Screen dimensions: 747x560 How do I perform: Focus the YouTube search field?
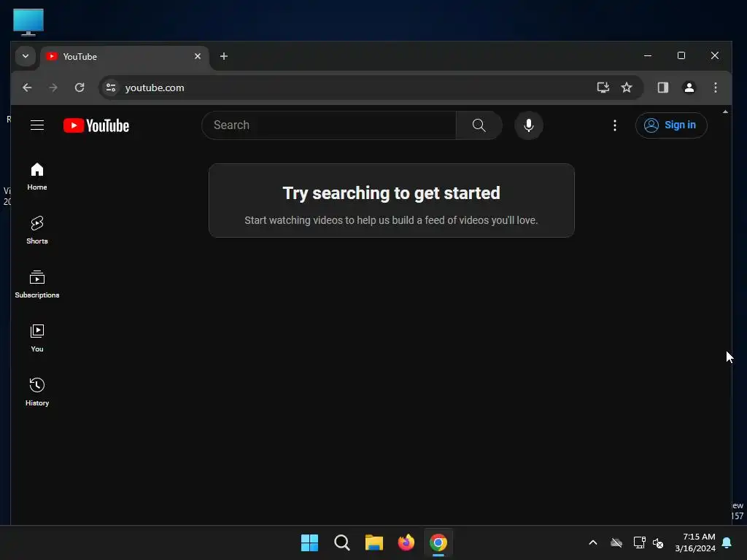click(x=329, y=125)
